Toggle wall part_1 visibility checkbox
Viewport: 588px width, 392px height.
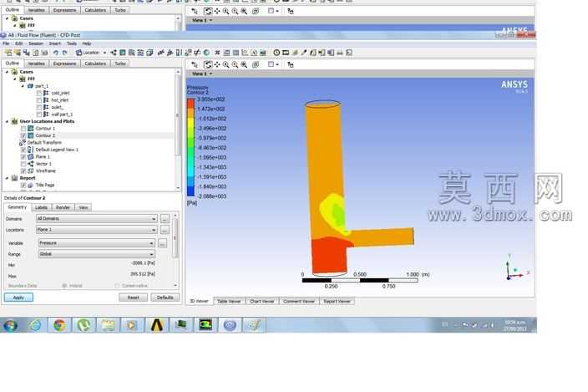39,115
